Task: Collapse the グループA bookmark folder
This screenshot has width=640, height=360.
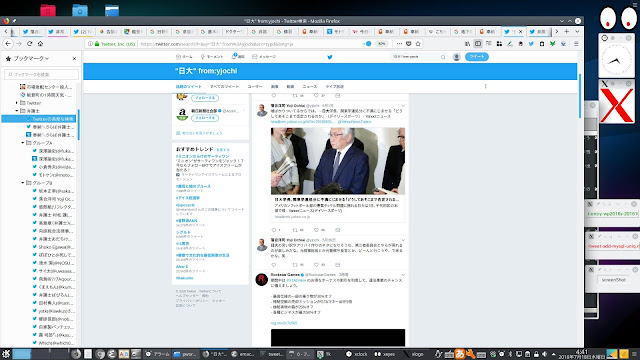Action: coord(23,143)
